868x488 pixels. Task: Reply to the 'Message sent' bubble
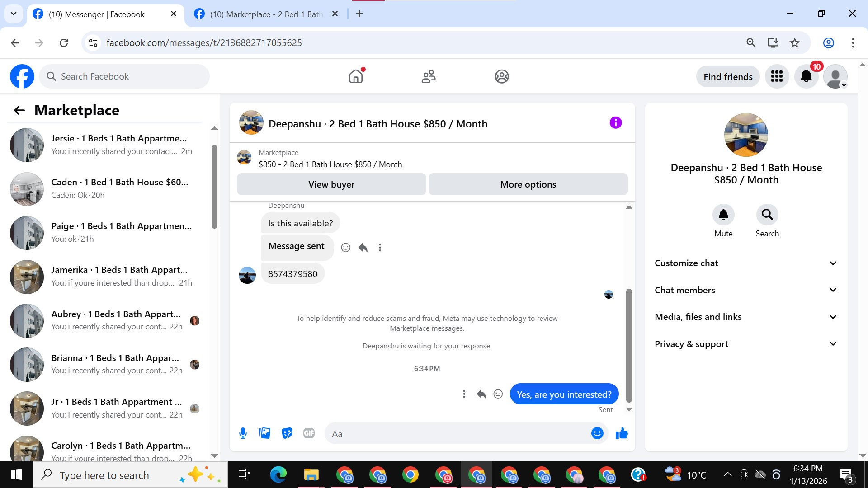(363, 248)
